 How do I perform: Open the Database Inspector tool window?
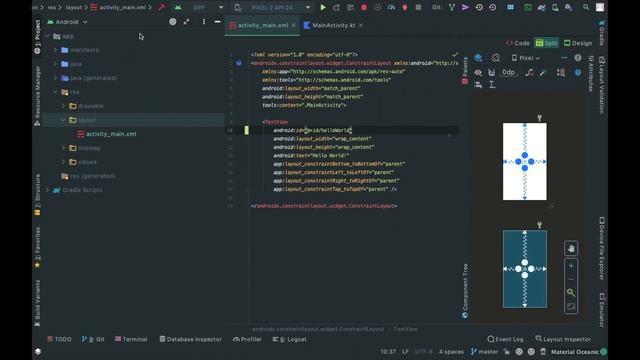click(191, 339)
